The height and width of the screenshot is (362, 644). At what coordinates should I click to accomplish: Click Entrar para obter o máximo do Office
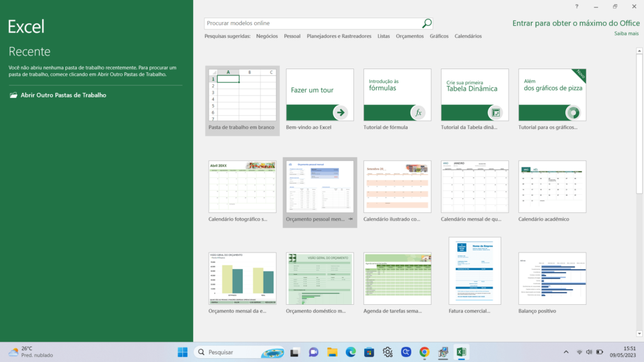(x=576, y=23)
